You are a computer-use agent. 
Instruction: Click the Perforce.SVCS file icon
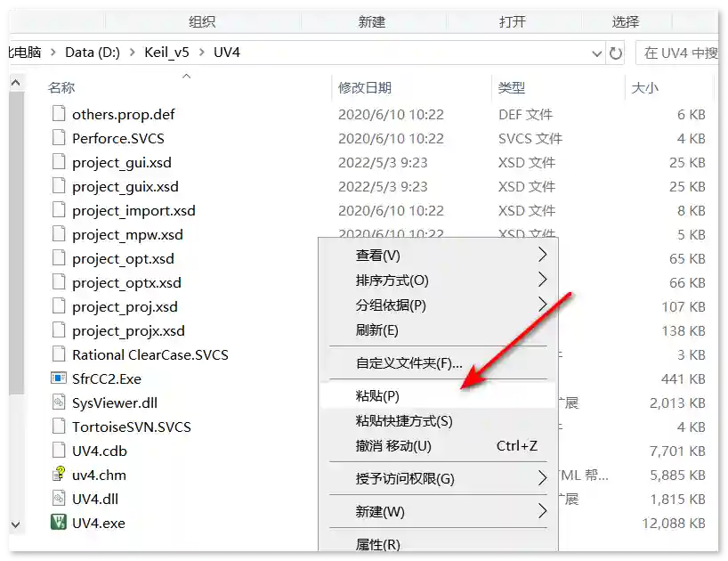point(59,138)
